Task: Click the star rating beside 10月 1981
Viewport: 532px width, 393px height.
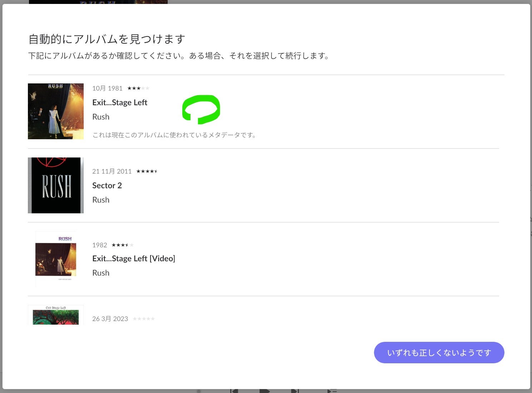Action: (138, 88)
